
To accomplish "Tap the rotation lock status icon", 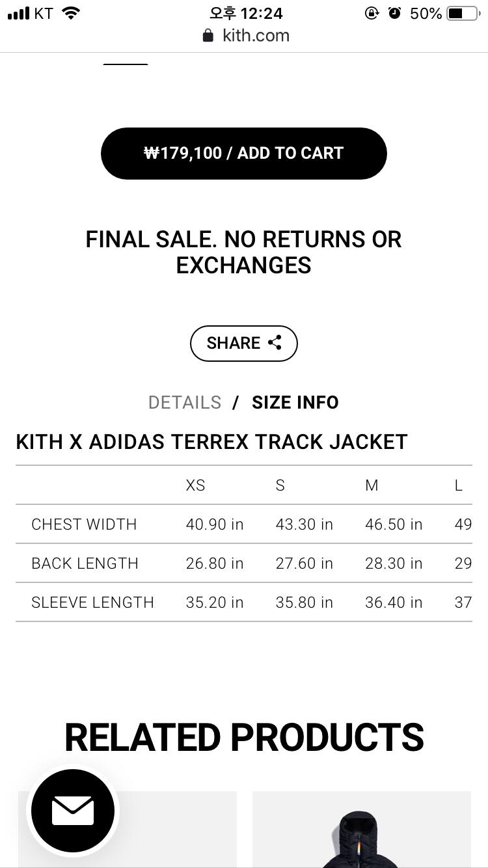I will click(372, 13).
